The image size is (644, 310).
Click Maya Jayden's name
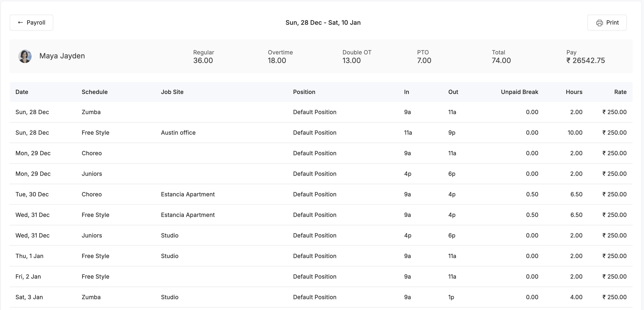click(x=62, y=56)
